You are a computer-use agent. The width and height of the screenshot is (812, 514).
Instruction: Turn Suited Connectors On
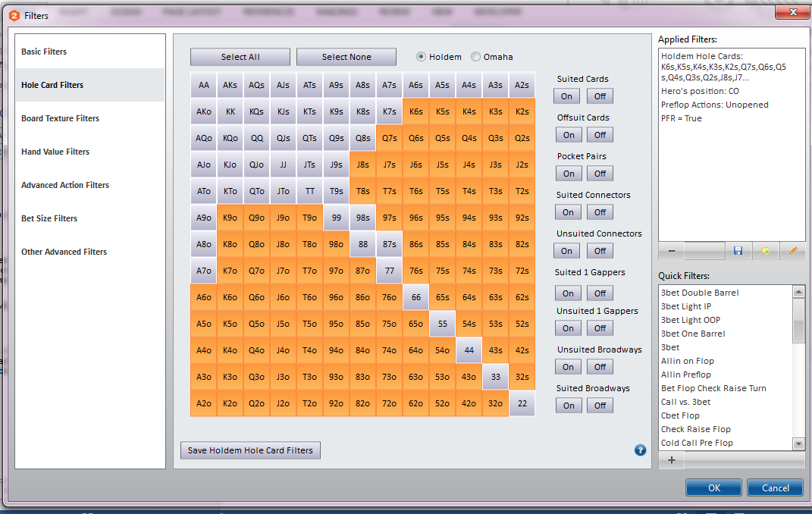click(x=568, y=212)
